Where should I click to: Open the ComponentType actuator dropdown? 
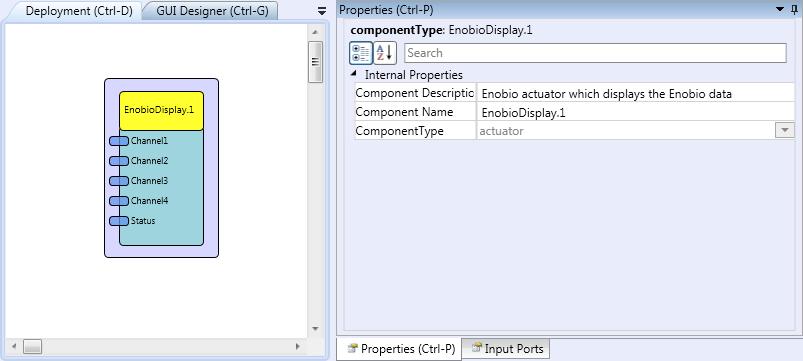pyautogui.click(x=784, y=131)
